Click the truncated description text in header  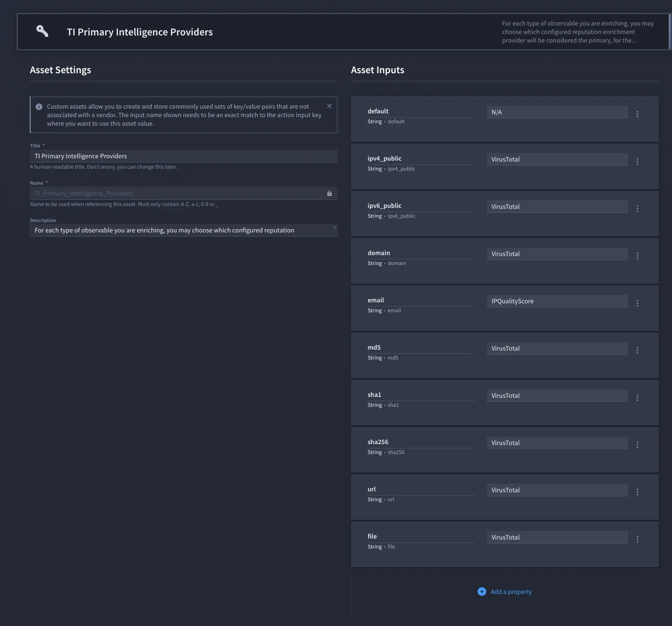pyautogui.click(x=578, y=32)
